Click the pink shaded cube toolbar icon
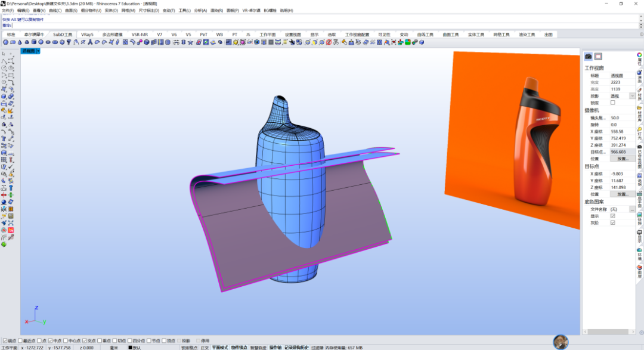The width and height of the screenshot is (644, 350). (x=242, y=42)
